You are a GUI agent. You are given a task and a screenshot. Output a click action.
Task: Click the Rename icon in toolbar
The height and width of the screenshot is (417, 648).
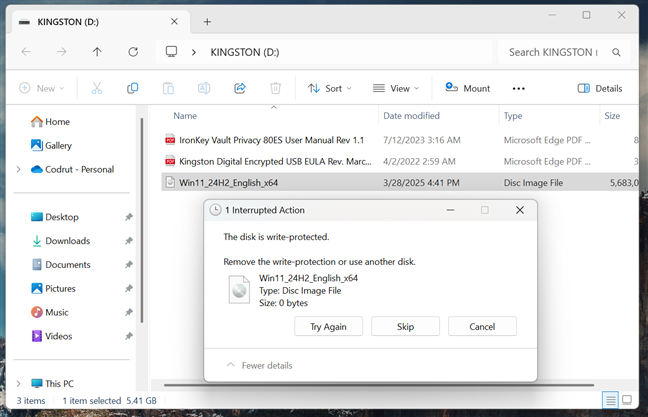click(x=204, y=88)
